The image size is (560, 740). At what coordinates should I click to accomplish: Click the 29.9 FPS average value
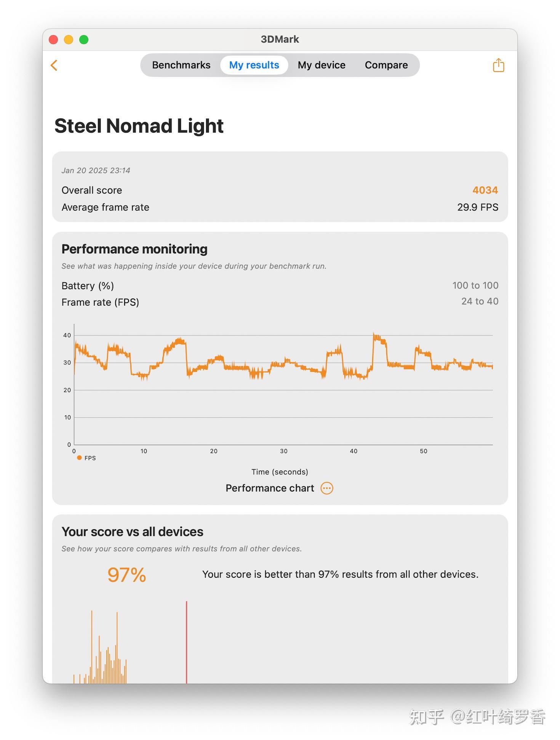click(477, 207)
